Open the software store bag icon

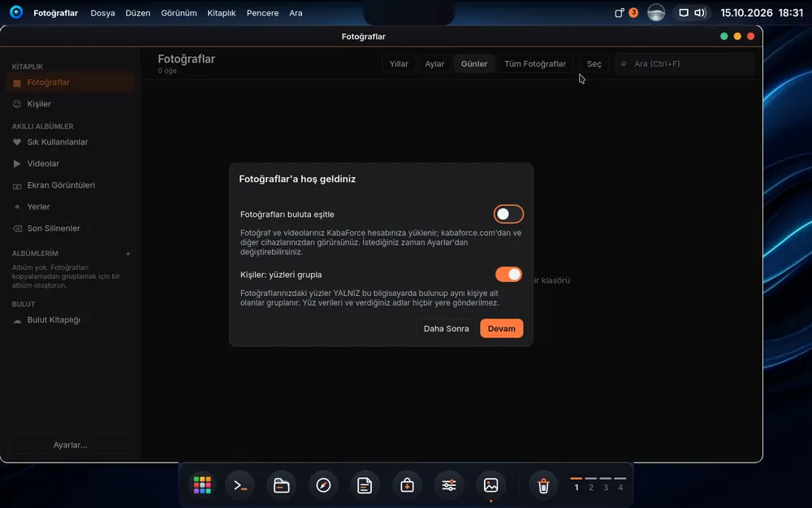[x=407, y=485]
